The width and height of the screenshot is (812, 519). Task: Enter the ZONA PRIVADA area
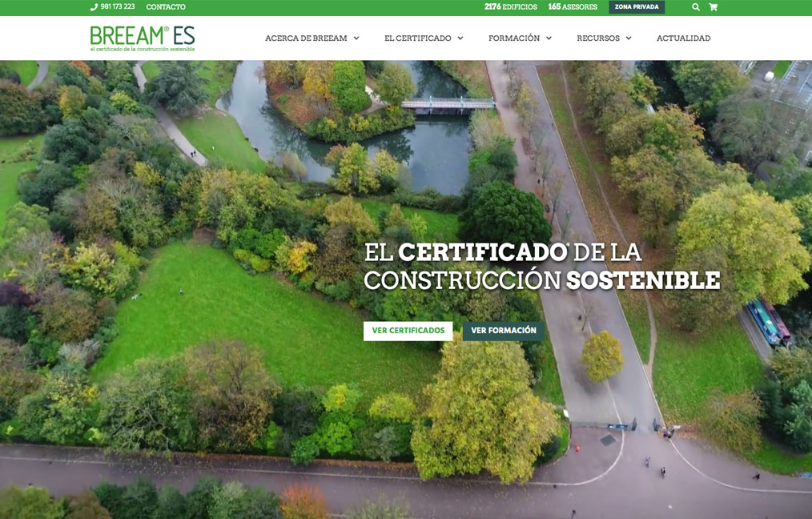coord(637,7)
